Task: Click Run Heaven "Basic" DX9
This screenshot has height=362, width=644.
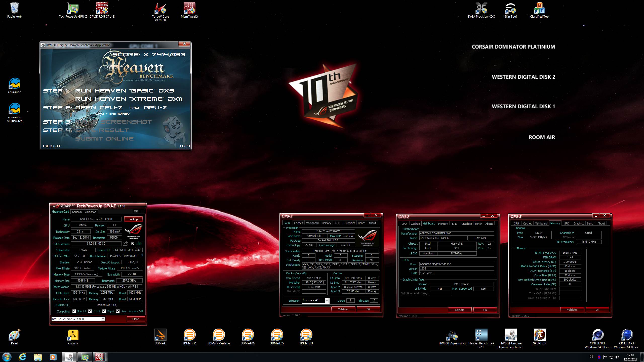Action: click(125, 91)
